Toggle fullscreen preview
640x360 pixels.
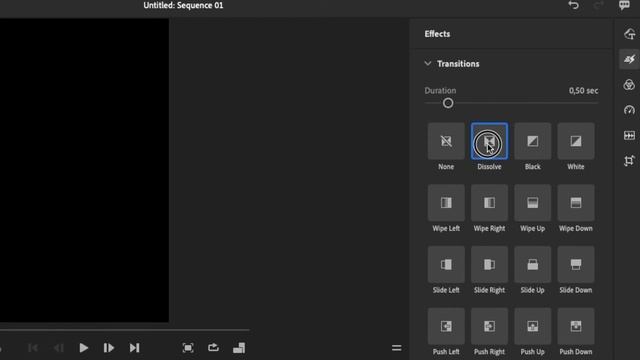(x=188, y=348)
